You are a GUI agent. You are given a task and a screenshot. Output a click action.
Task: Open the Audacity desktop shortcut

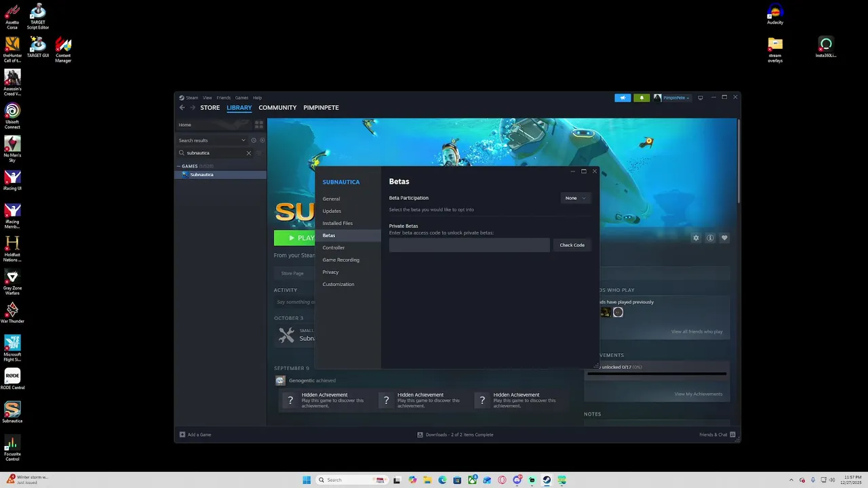(775, 14)
